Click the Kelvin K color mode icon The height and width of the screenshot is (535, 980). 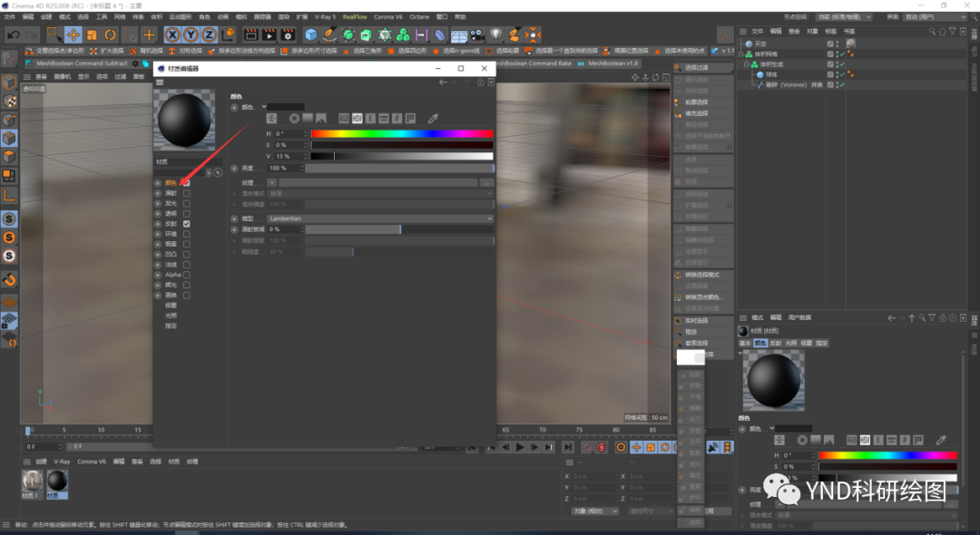370,118
